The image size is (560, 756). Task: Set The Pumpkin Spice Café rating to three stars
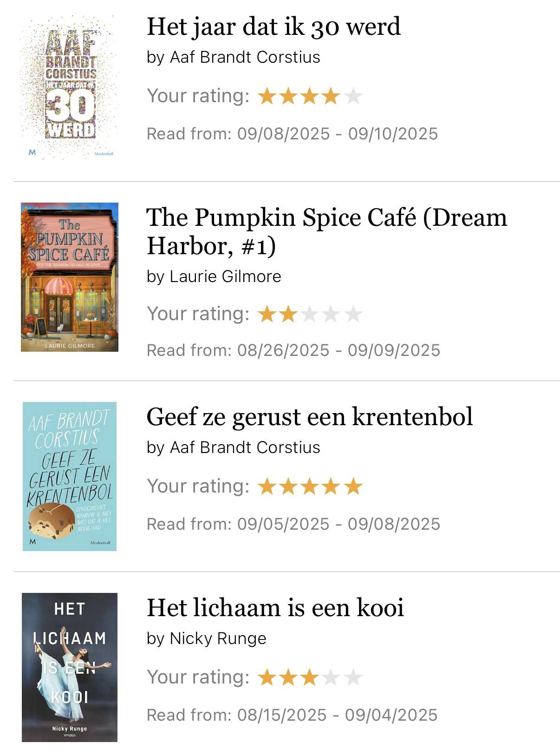coord(310,314)
